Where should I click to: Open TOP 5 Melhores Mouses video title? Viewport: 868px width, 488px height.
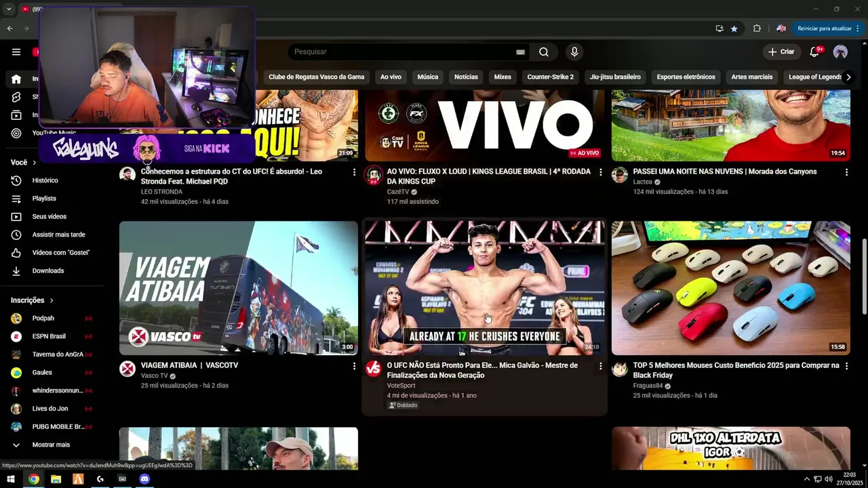pos(736,370)
